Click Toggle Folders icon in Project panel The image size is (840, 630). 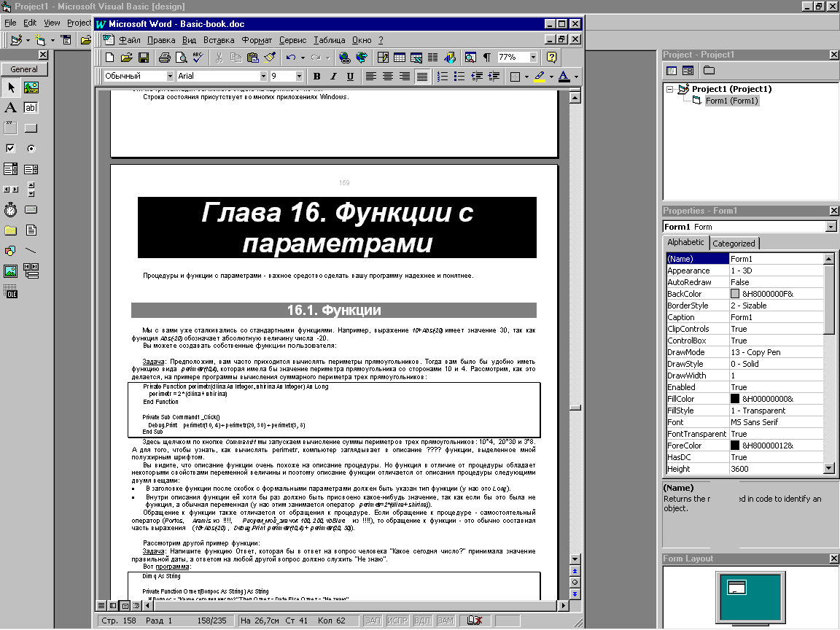tap(709, 71)
